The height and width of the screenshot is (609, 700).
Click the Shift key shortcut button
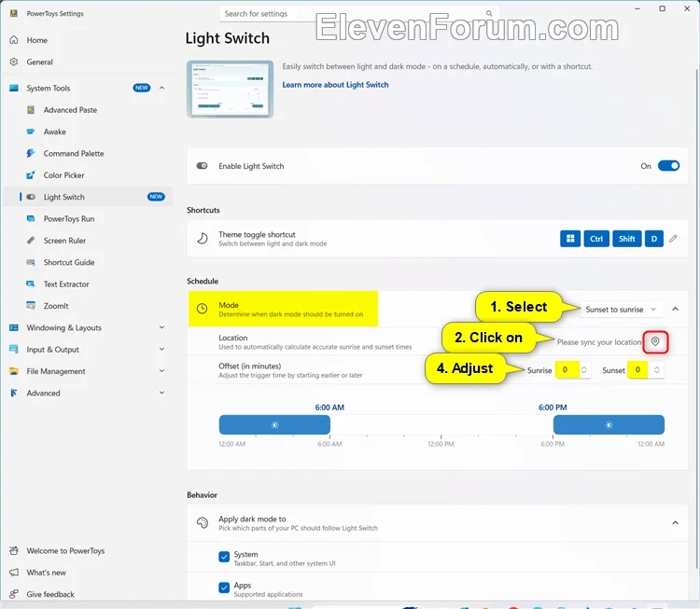[x=627, y=239]
